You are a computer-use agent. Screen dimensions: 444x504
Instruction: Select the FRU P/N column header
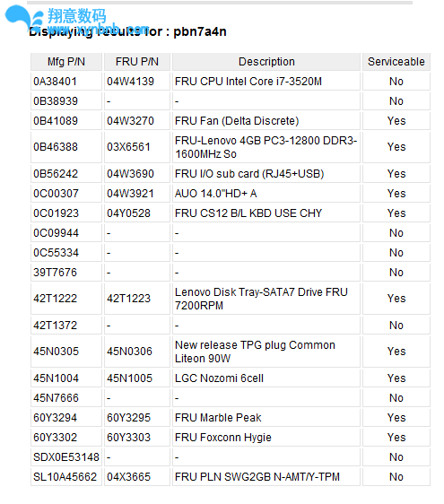(137, 61)
